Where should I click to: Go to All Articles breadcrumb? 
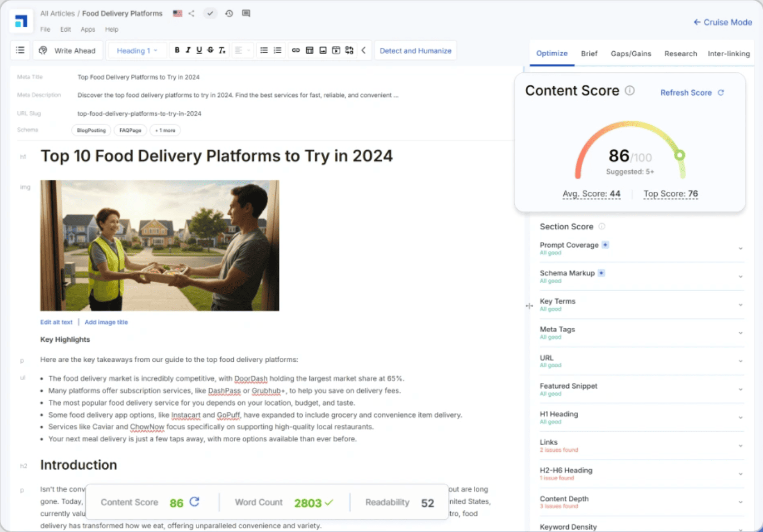coord(57,13)
